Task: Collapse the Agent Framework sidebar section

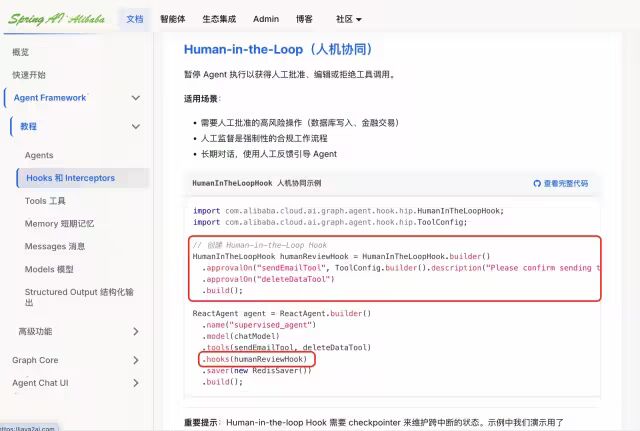Action: pyautogui.click(x=134, y=98)
